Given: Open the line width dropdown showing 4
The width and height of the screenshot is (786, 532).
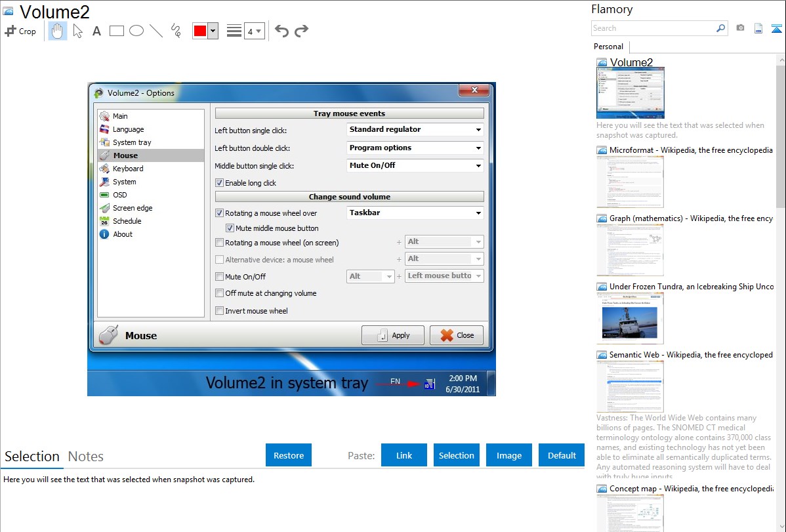Looking at the screenshot, I should (254, 31).
